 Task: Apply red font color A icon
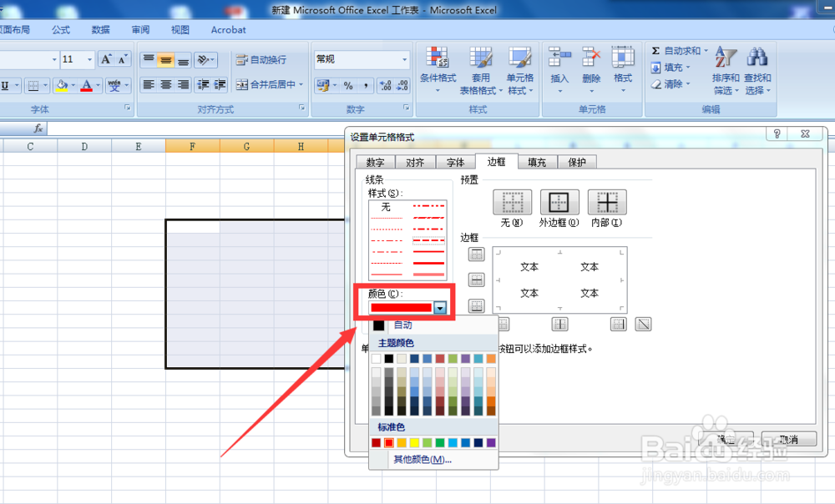pyautogui.click(x=86, y=85)
